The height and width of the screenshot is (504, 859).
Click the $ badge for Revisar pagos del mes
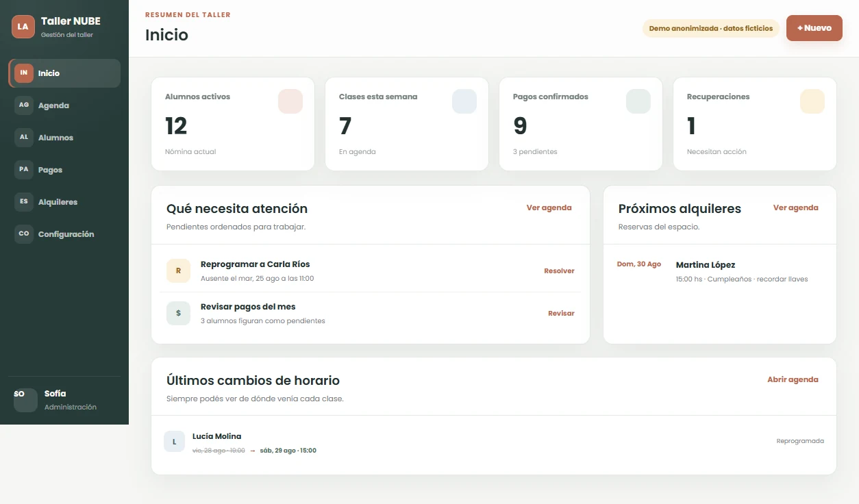178,313
